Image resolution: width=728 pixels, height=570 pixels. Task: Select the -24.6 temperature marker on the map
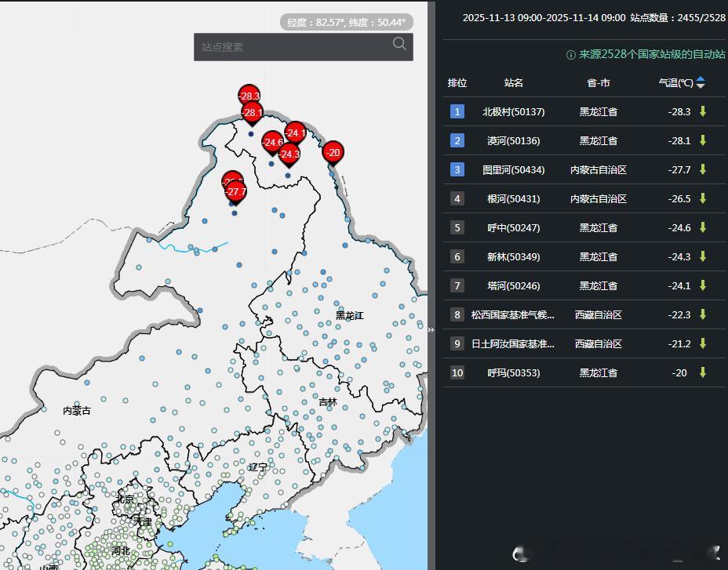[273, 143]
